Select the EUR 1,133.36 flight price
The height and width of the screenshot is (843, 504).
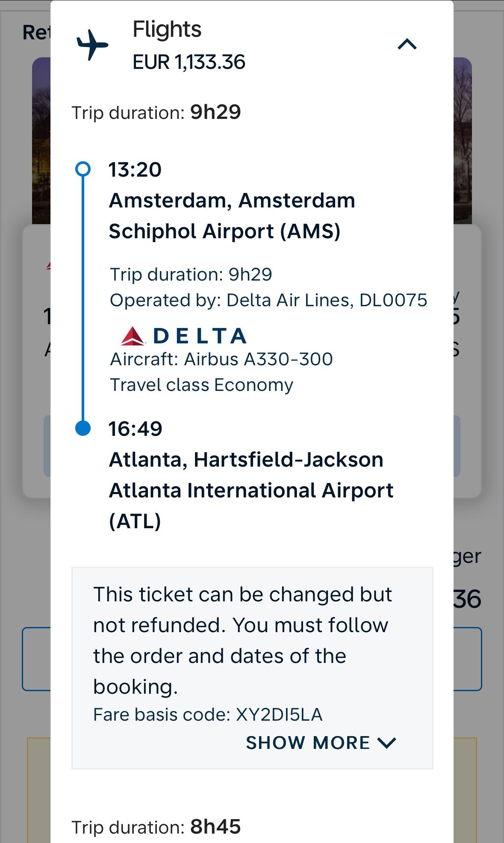tap(189, 62)
